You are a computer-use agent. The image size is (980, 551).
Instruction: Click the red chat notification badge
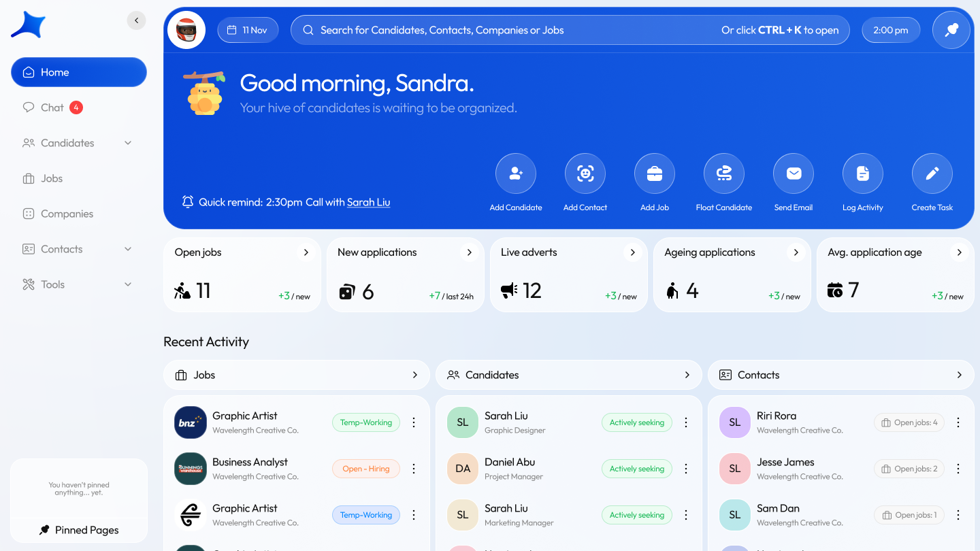pyautogui.click(x=76, y=107)
